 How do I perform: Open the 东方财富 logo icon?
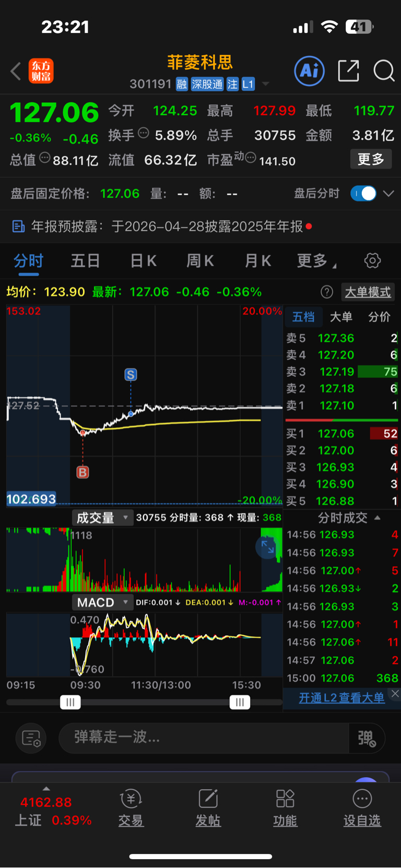[41, 71]
